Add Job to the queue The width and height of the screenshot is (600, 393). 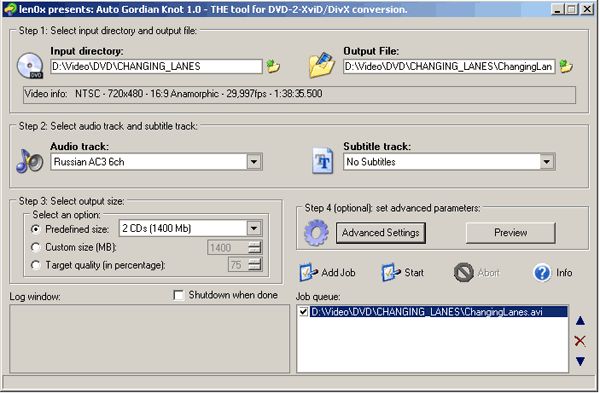click(x=327, y=273)
